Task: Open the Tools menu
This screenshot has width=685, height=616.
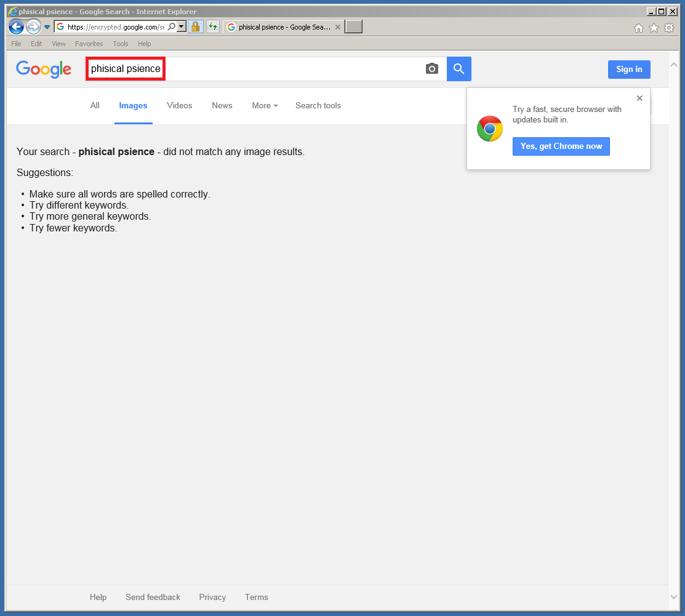Action: (121, 44)
